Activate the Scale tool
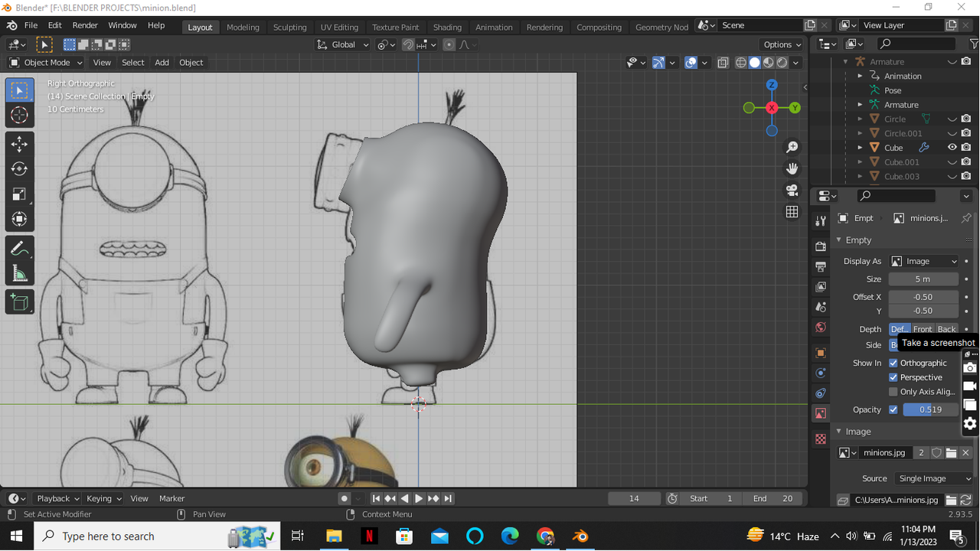The image size is (980, 551). (x=19, y=194)
